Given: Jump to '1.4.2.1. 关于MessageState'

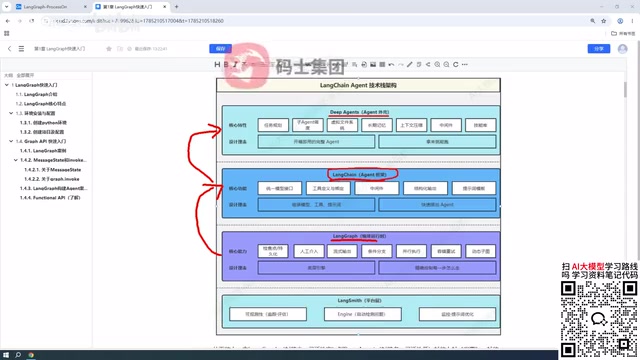Looking at the screenshot, I should 53,169.
